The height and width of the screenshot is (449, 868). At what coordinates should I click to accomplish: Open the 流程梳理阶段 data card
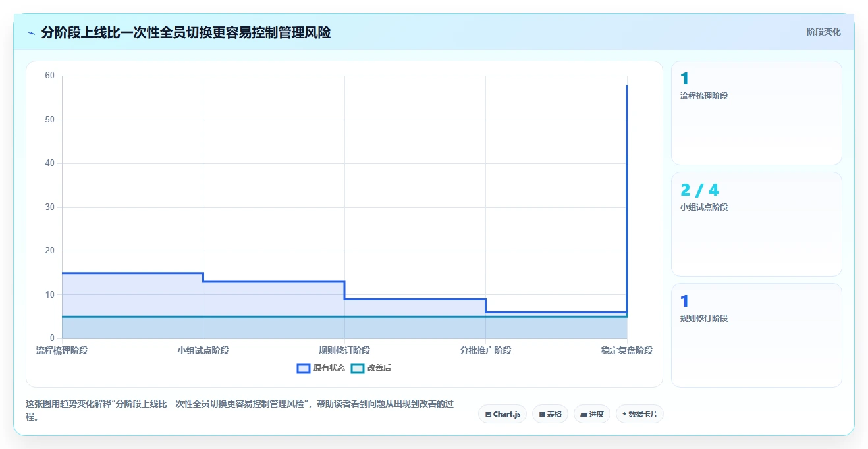(x=756, y=113)
